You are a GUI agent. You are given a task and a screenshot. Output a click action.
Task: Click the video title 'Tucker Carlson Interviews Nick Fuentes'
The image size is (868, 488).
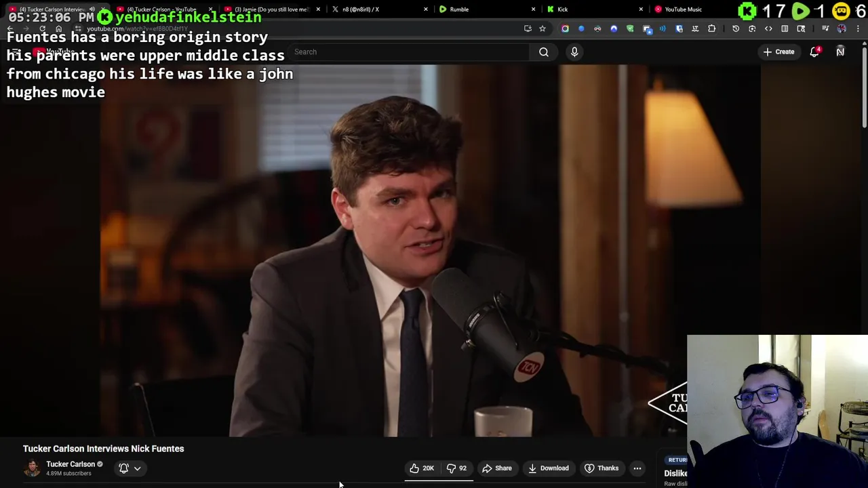click(x=103, y=449)
